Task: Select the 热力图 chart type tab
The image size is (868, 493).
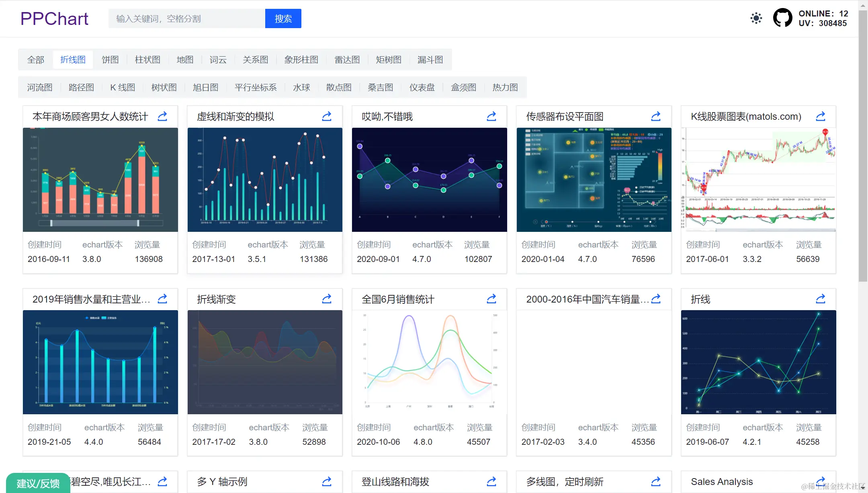Action: 505,88
